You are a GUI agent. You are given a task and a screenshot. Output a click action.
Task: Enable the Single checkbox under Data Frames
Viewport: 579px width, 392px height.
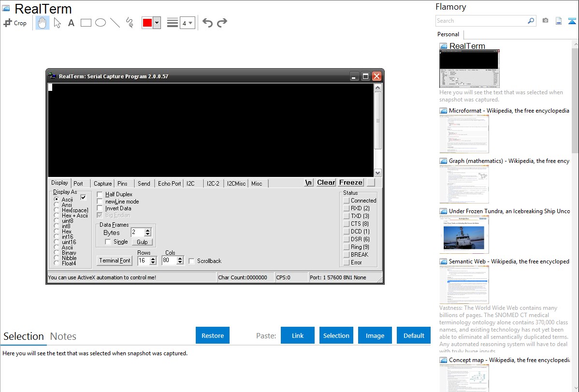[108, 242]
